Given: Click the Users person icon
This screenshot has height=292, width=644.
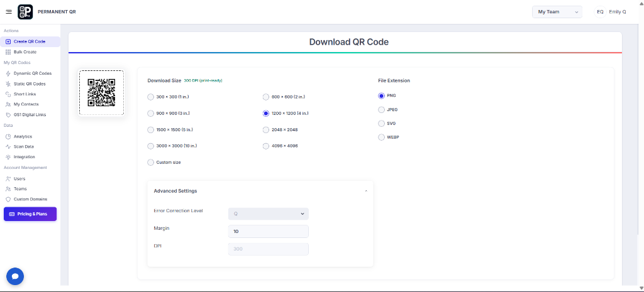Looking at the screenshot, I should pos(8,179).
